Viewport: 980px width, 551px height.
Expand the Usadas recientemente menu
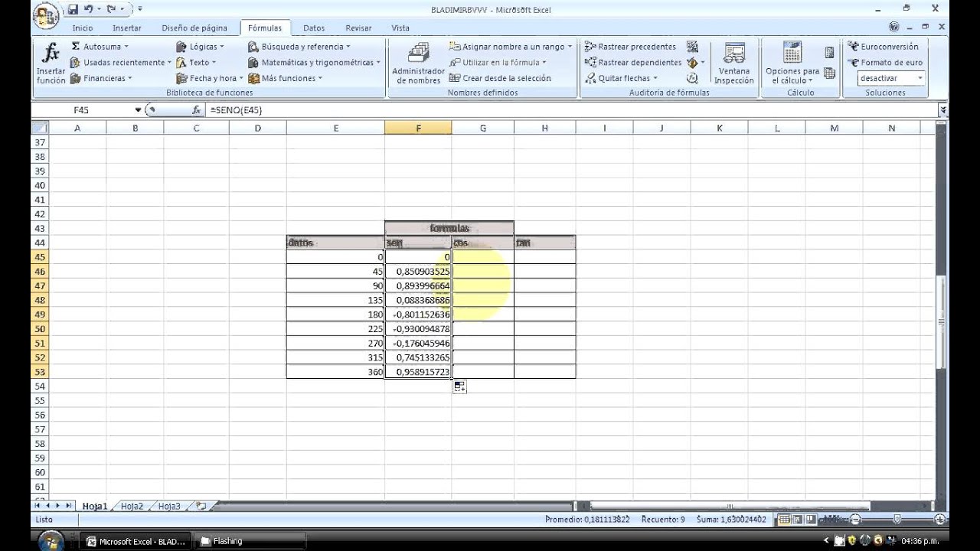[120, 63]
